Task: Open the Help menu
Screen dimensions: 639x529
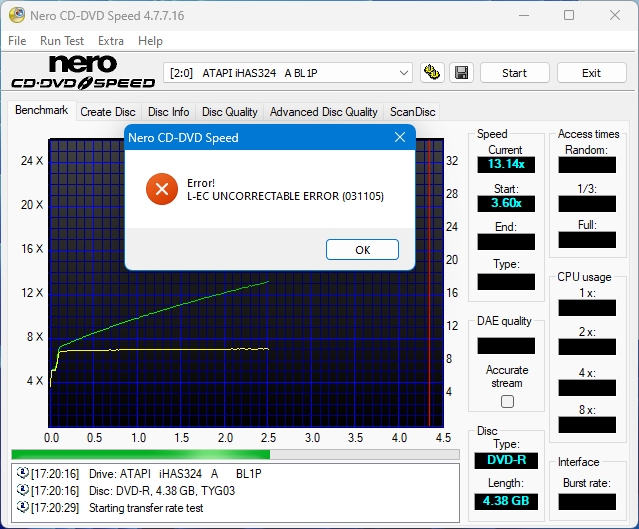Action: (x=150, y=41)
